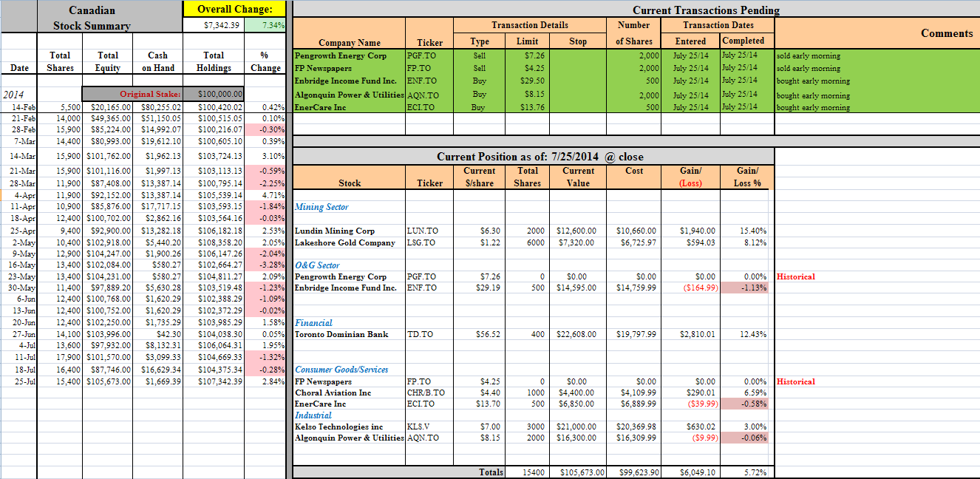Click the "Current Transactions Pending" heading
Screen dimensions: 980x479
(706, 10)
